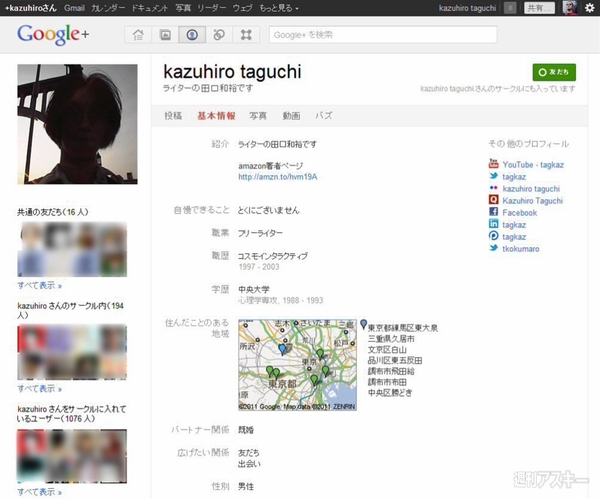This screenshot has height=499, width=600.
Task: Switch to the 投稿 tab
Action: coord(173,116)
